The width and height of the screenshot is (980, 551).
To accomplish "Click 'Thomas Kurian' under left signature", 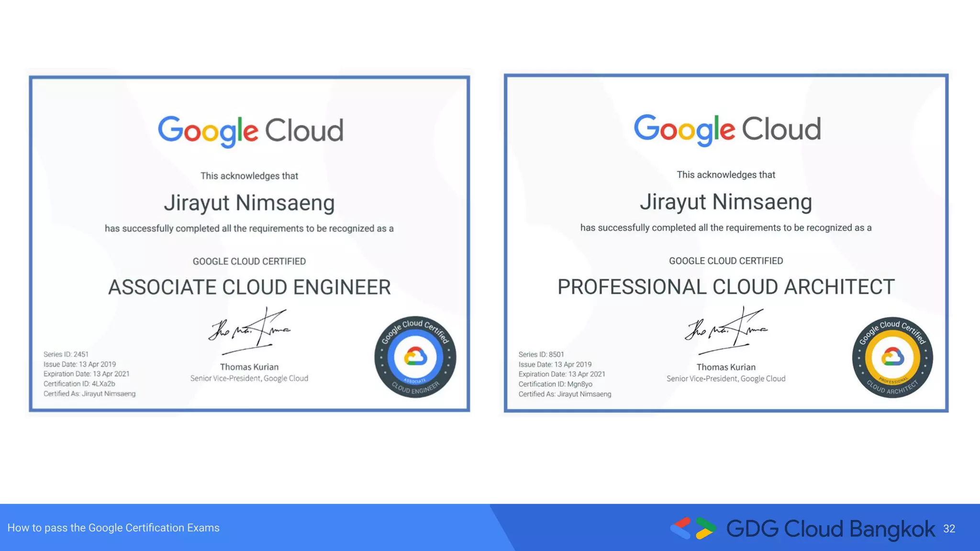I will point(249,367).
